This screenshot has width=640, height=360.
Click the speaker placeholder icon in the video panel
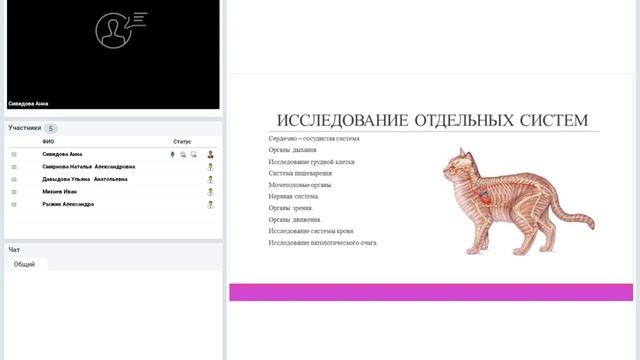point(121,30)
